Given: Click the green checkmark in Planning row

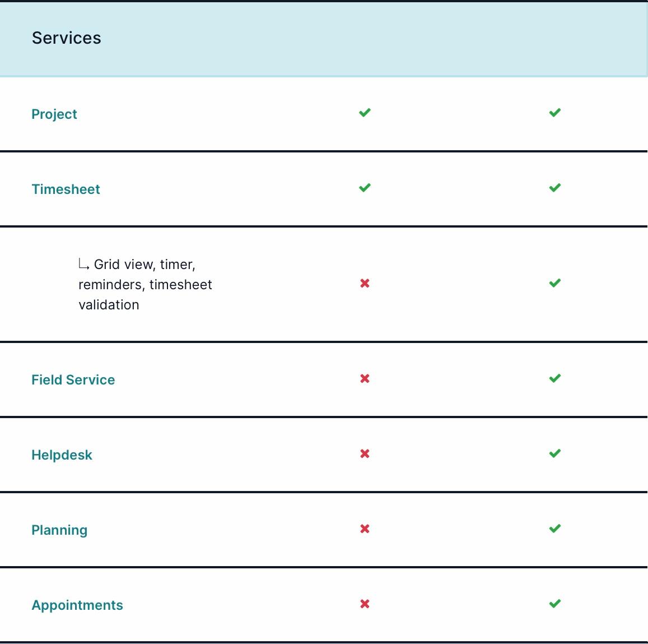Looking at the screenshot, I should [555, 528].
